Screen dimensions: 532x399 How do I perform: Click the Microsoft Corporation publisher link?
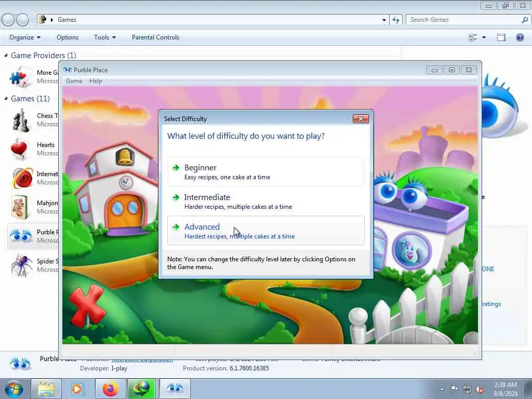click(142, 360)
